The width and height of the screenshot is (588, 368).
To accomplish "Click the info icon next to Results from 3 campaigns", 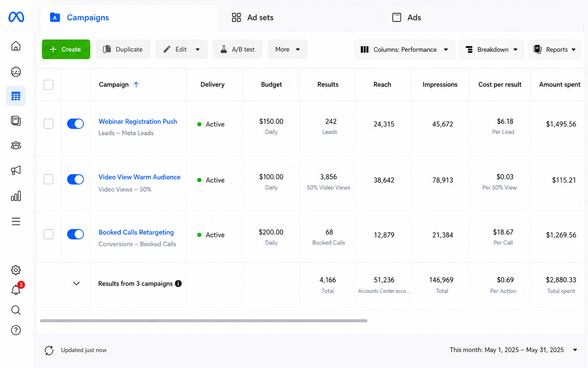I will [178, 283].
